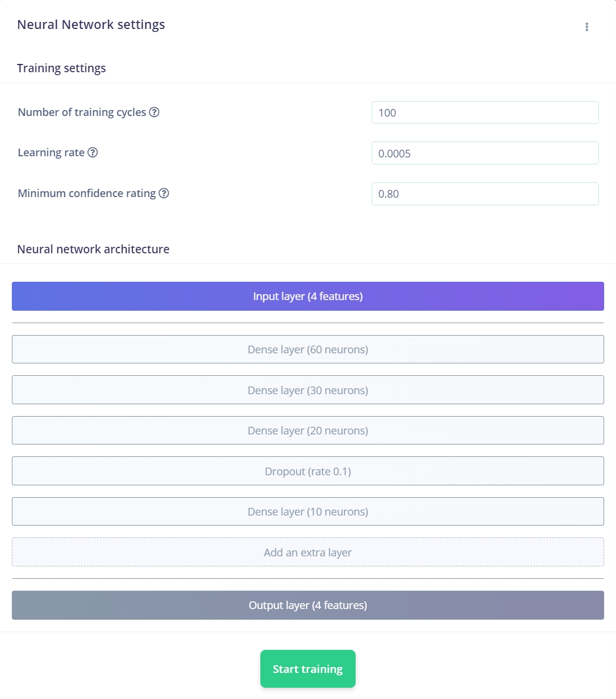Edit the Number of training cycles field

pyautogui.click(x=485, y=112)
